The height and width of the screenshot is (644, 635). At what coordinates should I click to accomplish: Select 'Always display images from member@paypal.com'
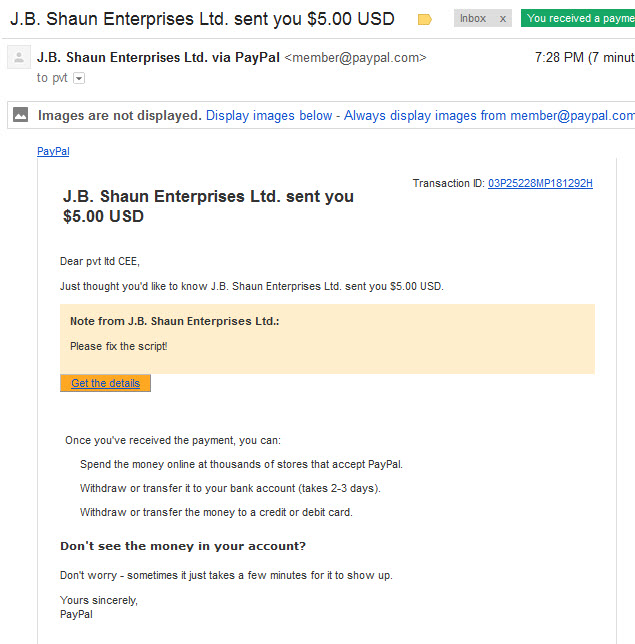coord(489,115)
